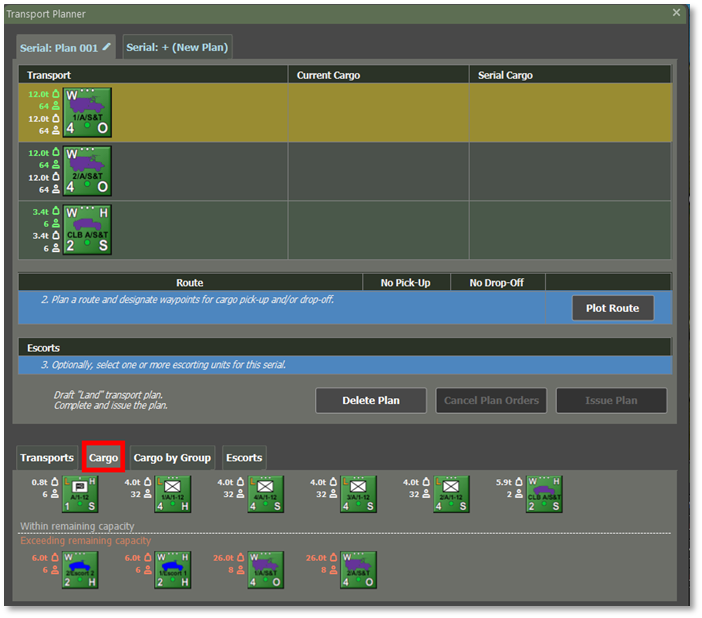Pick the 4/A/1-12 infantry cargo unit

pos(266,495)
